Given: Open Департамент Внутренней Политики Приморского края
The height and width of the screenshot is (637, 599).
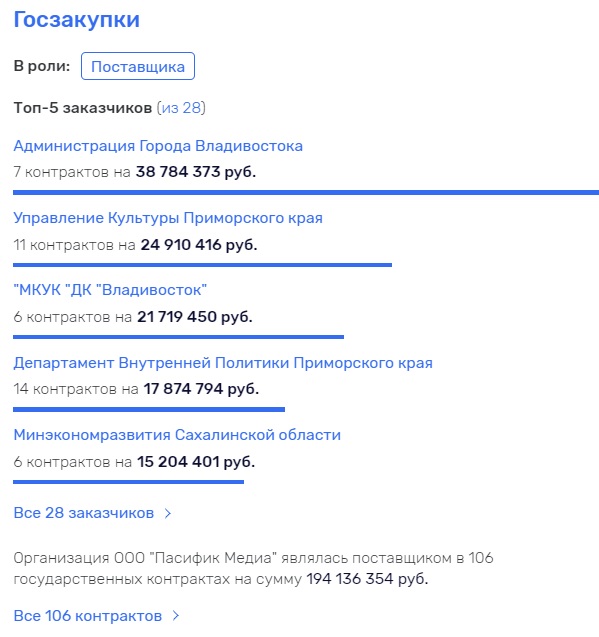Looking at the screenshot, I should 223,363.
